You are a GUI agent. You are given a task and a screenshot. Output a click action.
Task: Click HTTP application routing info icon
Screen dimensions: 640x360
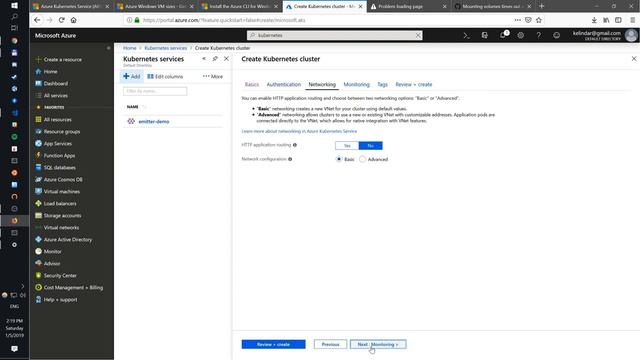point(295,145)
